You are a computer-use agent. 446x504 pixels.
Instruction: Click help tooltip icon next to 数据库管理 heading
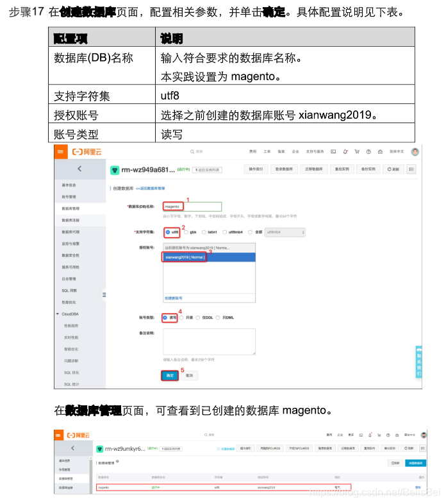(117, 461)
